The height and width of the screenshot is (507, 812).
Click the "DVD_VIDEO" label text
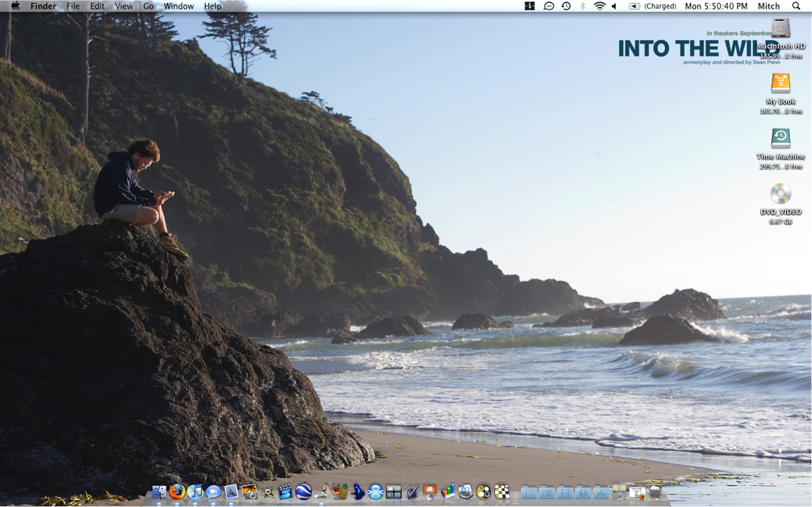coord(781,212)
